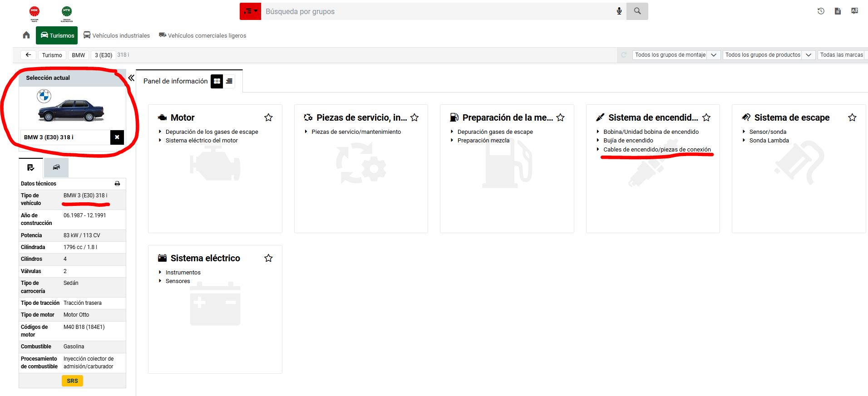Click the yellow SRS button
The width and height of the screenshot is (868, 396).
(x=73, y=381)
